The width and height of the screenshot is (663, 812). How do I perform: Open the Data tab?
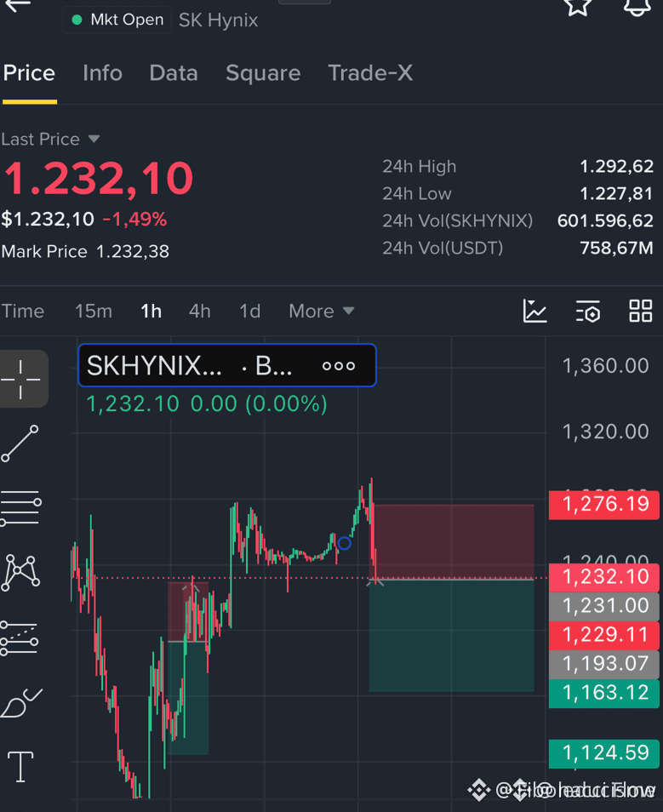[x=174, y=73]
